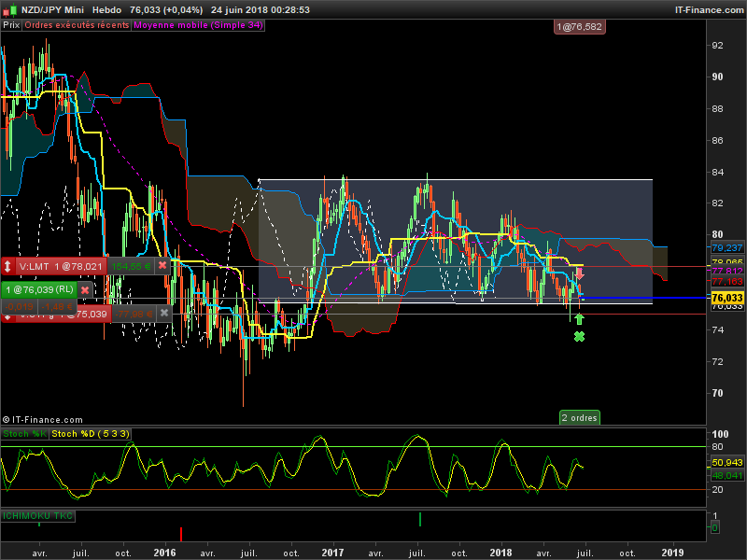
Task: Click the Hebdo timeframe in the title bar
Action: tap(106, 9)
